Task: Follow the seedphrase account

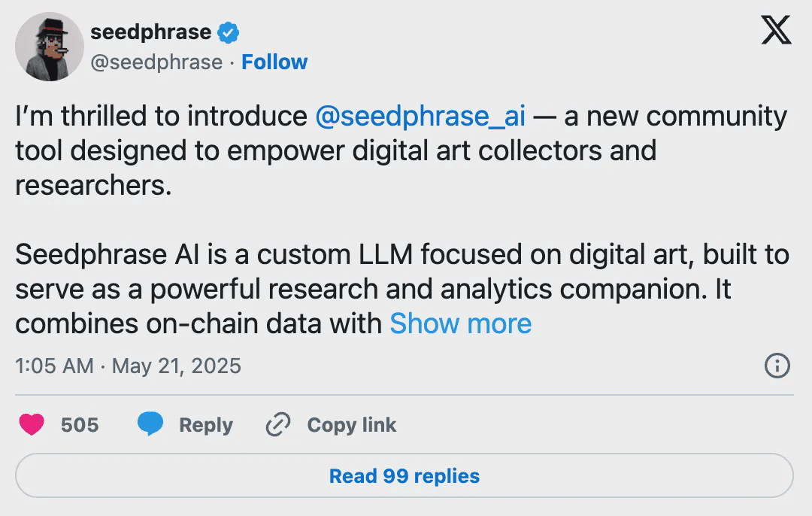Action: (x=274, y=62)
